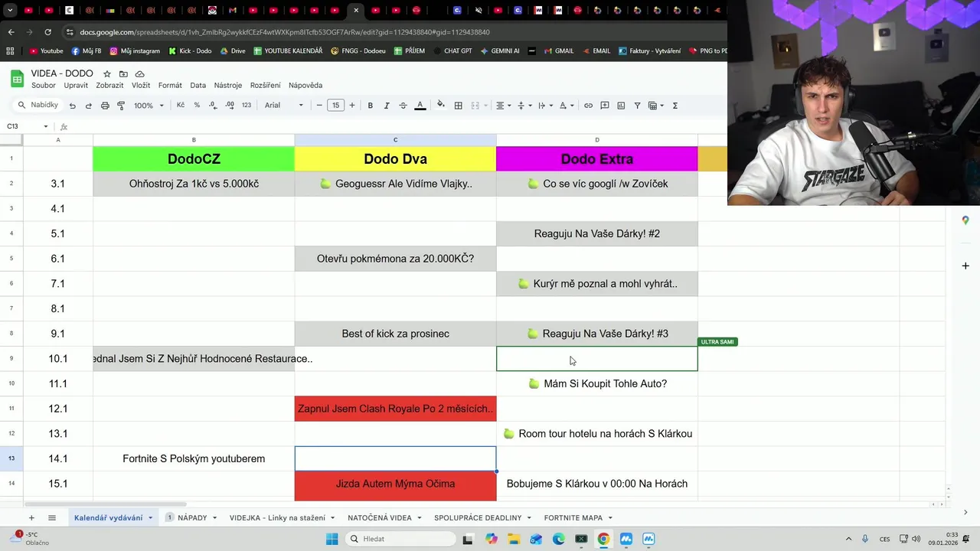
Task: Apply percent number format
Action: [x=197, y=106]
